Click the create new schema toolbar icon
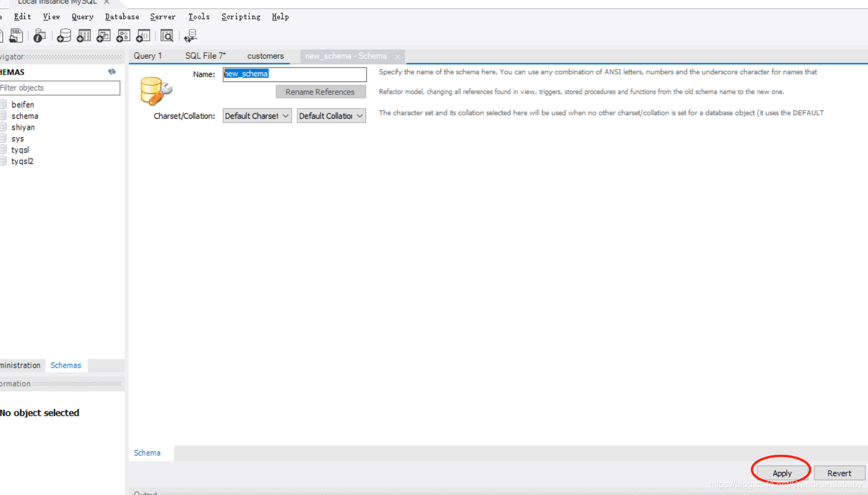868x495 pixels. (x=64, y=36)
